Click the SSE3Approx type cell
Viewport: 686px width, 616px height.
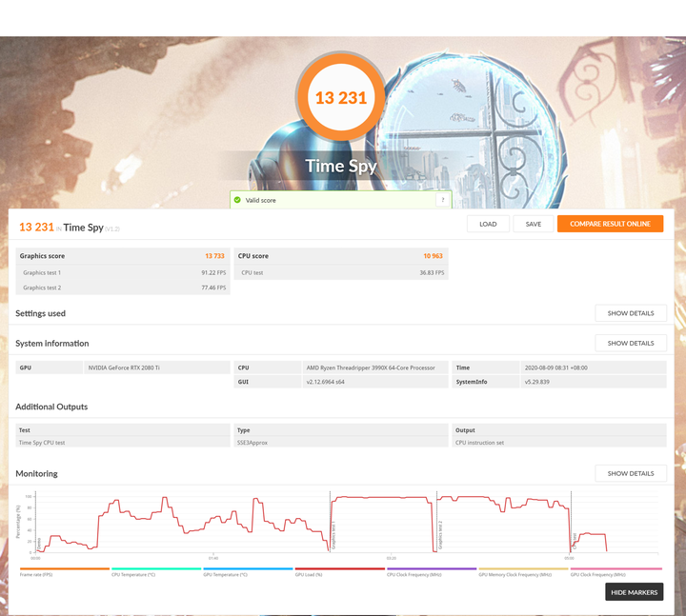[x=341, y=443]
